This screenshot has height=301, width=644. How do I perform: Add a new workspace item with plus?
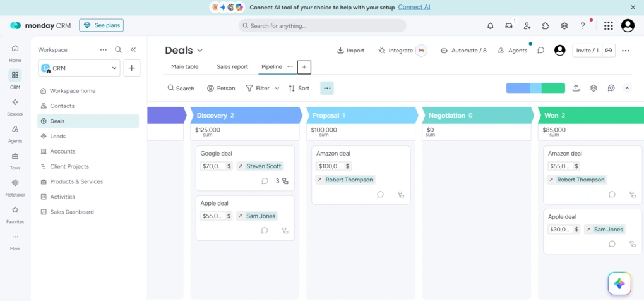132,68
